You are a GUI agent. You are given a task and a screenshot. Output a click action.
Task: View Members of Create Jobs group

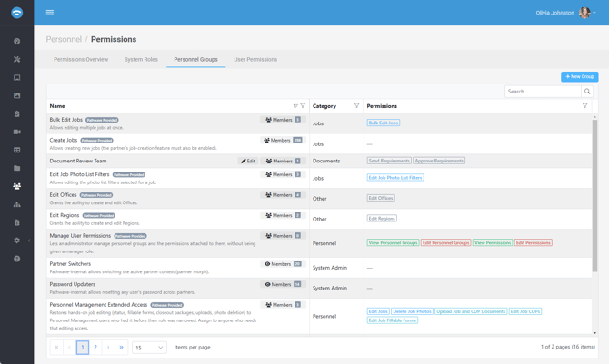click(x=283, y=140)
